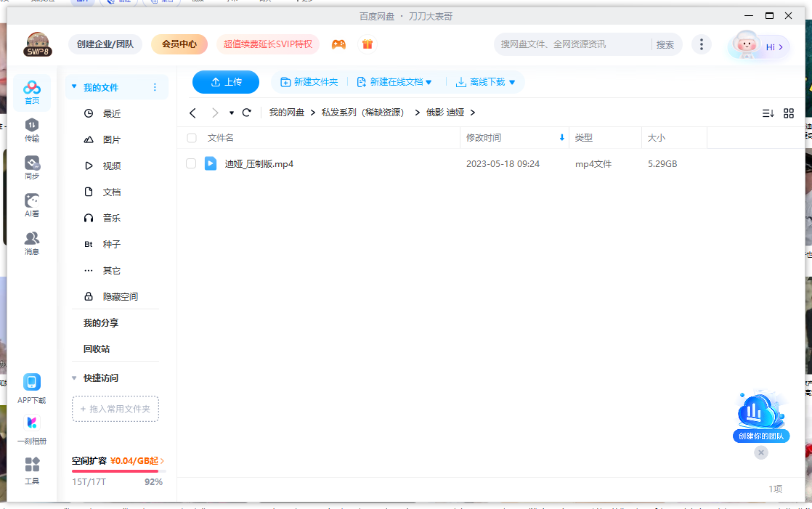Select the 迪娅_压制版.mp4 file checkbox
This screenshot has height=509, width=812.
click(191, 163)
